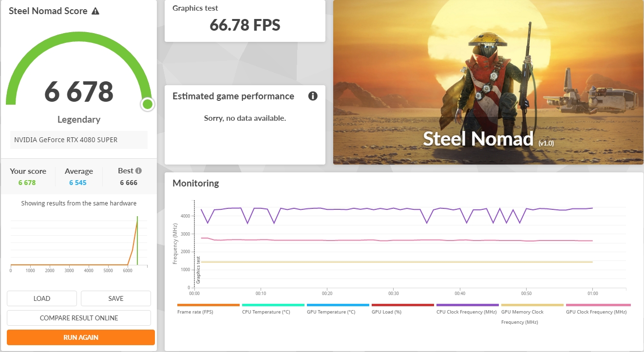
Task: Click the info icon beside Best score
Action: 138,171
